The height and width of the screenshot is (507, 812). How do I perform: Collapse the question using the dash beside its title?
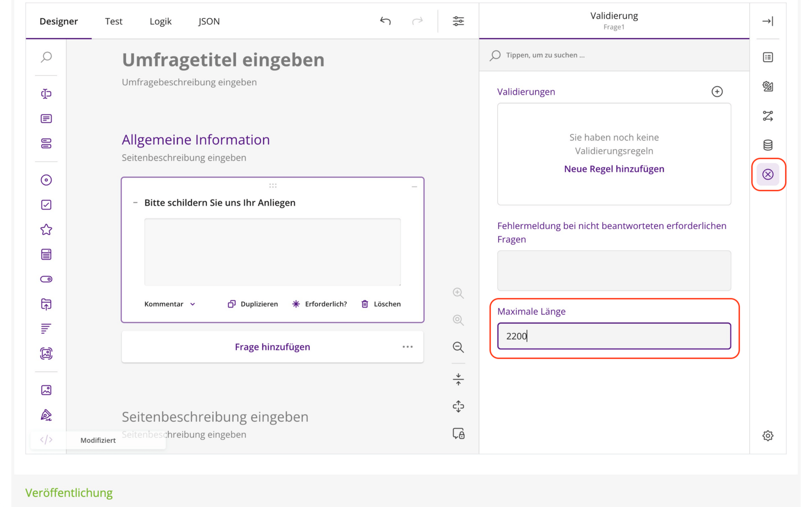point(135,203)
